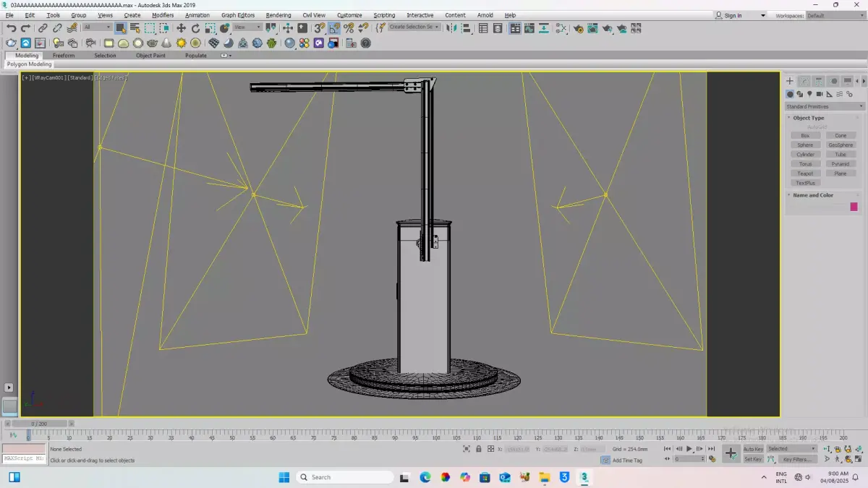The width and height of the screenshot is (868, 488).
Task: Open the Scripting menu
Action: point(384,15)
